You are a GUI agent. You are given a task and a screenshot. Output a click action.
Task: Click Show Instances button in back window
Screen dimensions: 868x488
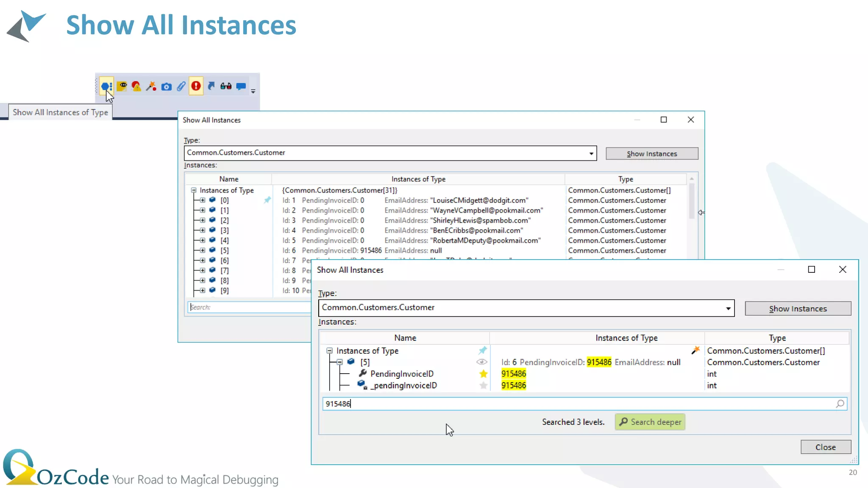[652, 154]
